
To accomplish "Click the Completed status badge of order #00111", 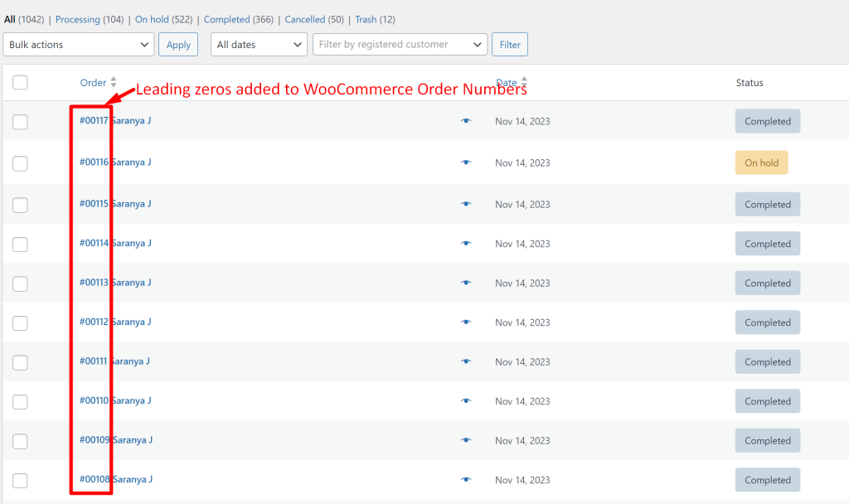I will point(767,361).
